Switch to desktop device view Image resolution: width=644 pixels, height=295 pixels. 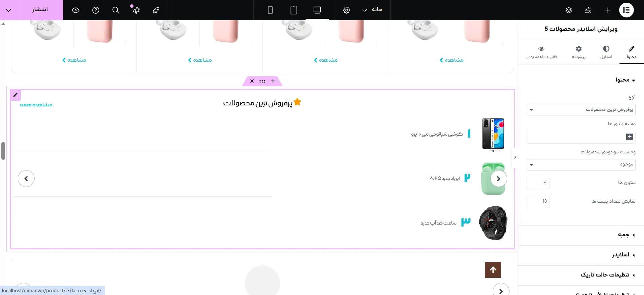(x=317, y=10)
